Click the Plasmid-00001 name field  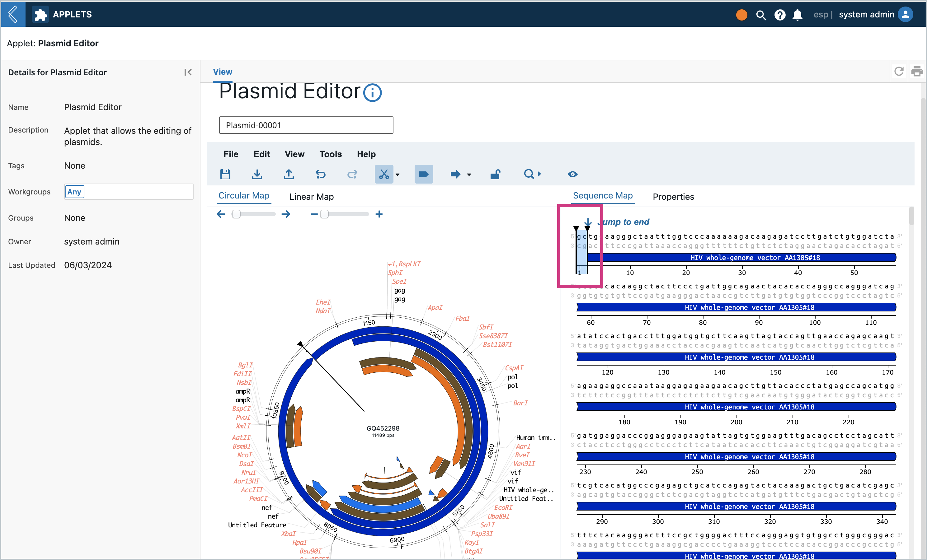[306, 125]
